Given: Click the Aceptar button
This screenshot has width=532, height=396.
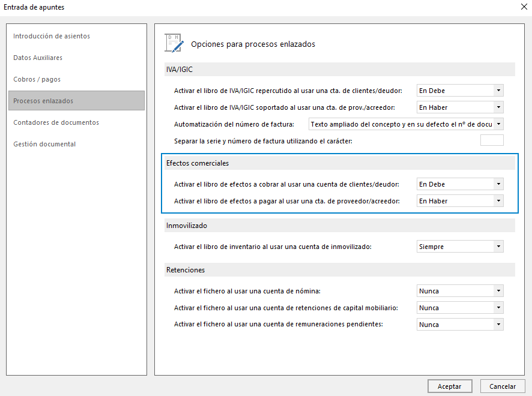Looking at the screenshot, I should point(450,386).
